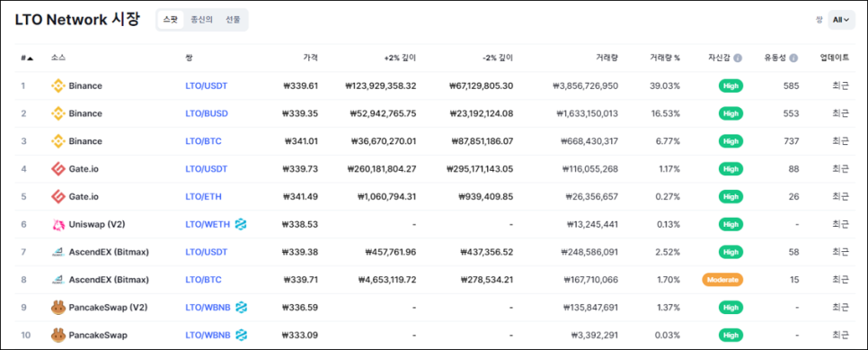868x350 pixels.
Task: Click the PancakeSwap (V2) logo in row 9
Action: click(58, 308)
